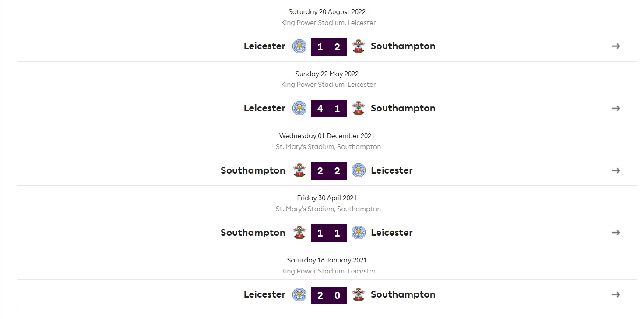Viewport: 644px width, 319px height.
Task: Click Leicester crest in the 4-1 match
Action: [x=299, y=108]
